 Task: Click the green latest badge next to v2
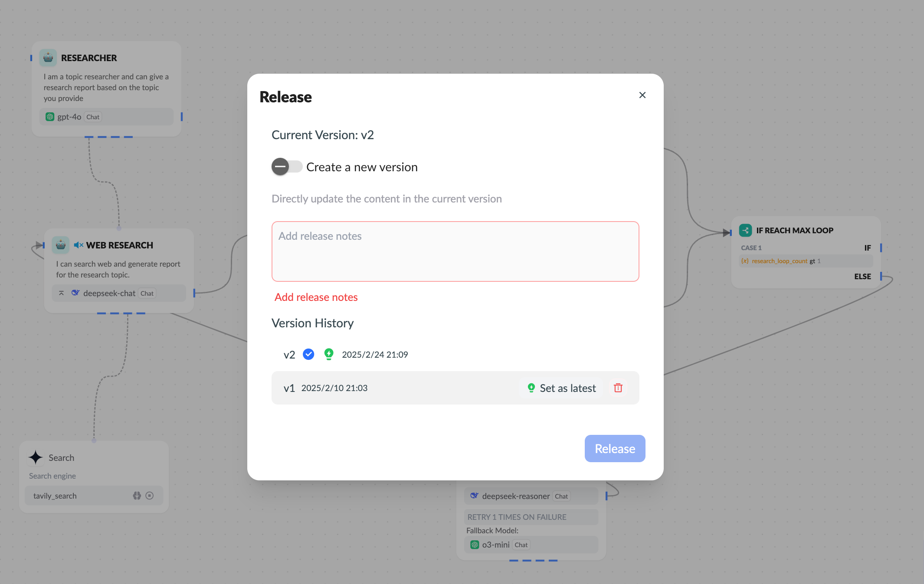tap(329, 354)
